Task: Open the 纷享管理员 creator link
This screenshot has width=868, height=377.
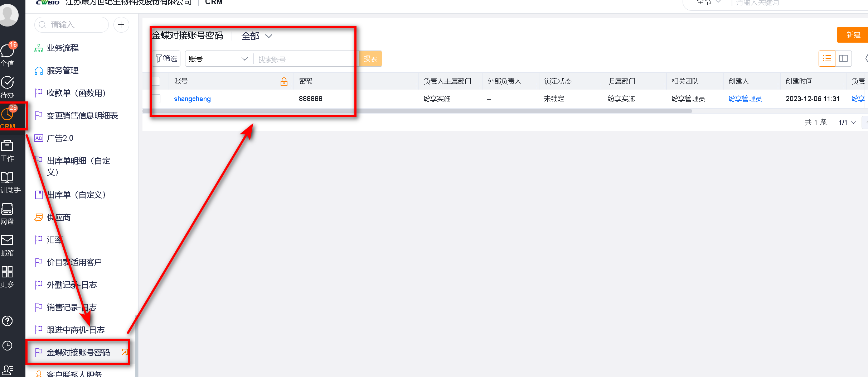Action: coord(745,99)
